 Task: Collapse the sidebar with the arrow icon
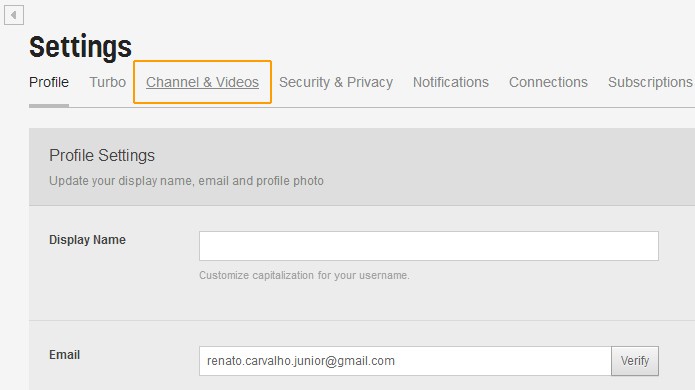tap(14, 15)
